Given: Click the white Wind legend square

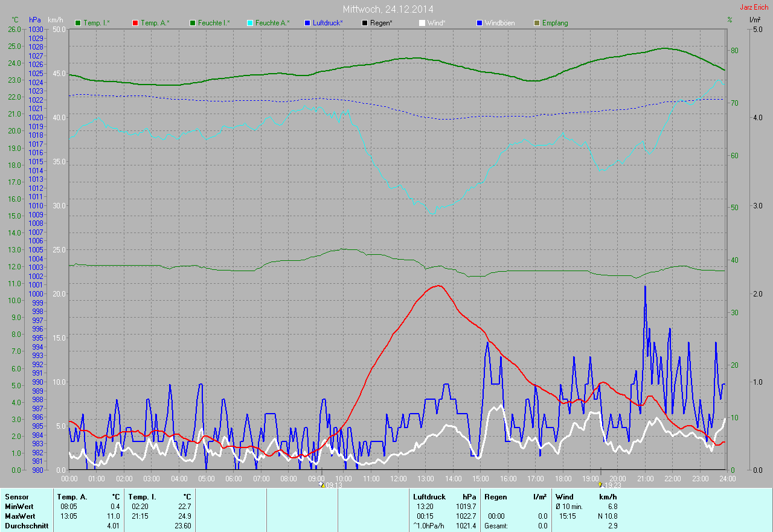Looking at the screenshot, I should [422, 23].
